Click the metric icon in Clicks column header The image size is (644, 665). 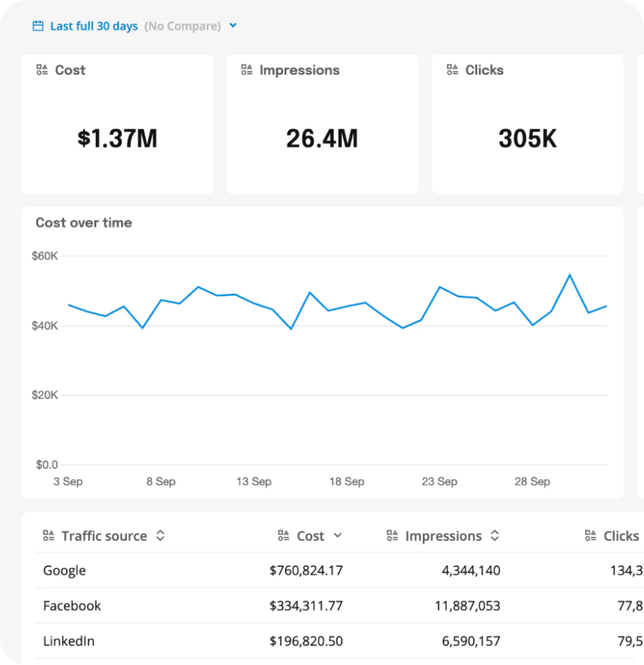[590, 535]
